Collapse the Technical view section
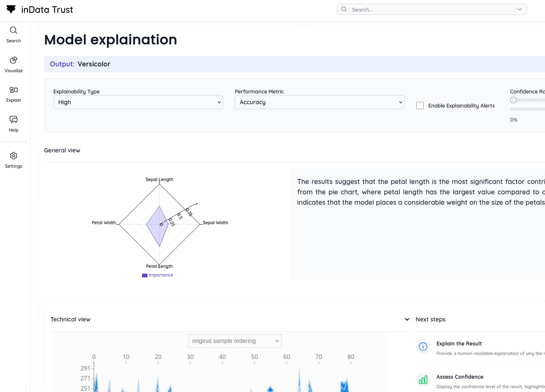This screenshot has width=545, height=392. click(406, 319)
